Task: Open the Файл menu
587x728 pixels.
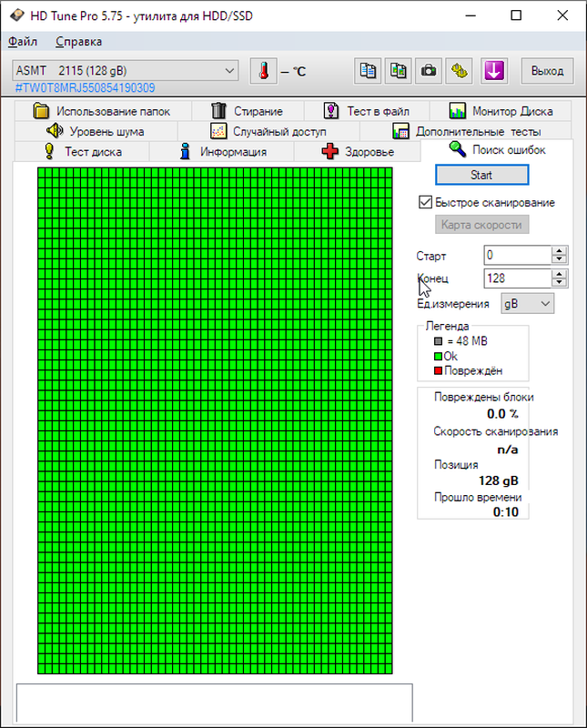Action: coord(23,41)
